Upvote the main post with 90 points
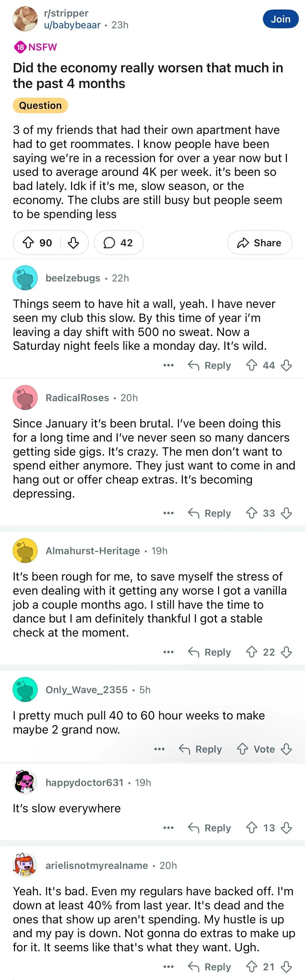305x980 pixels. 28,243
